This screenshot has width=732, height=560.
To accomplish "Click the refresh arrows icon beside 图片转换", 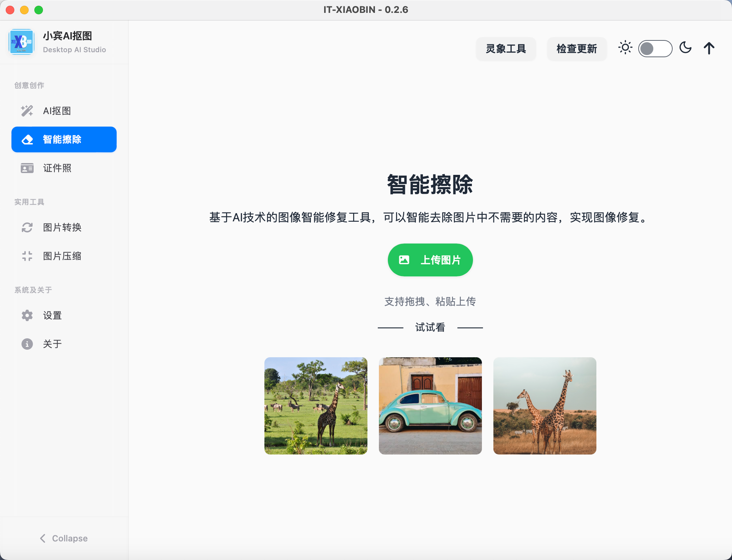I will click(x=27, y=227).
